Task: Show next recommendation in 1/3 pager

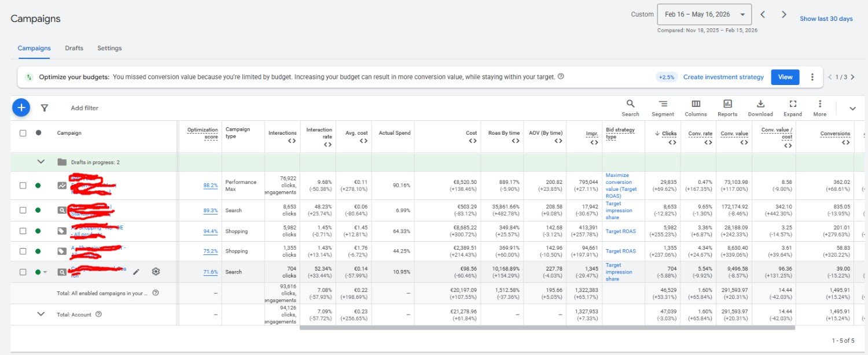Action: click(852, 77)
